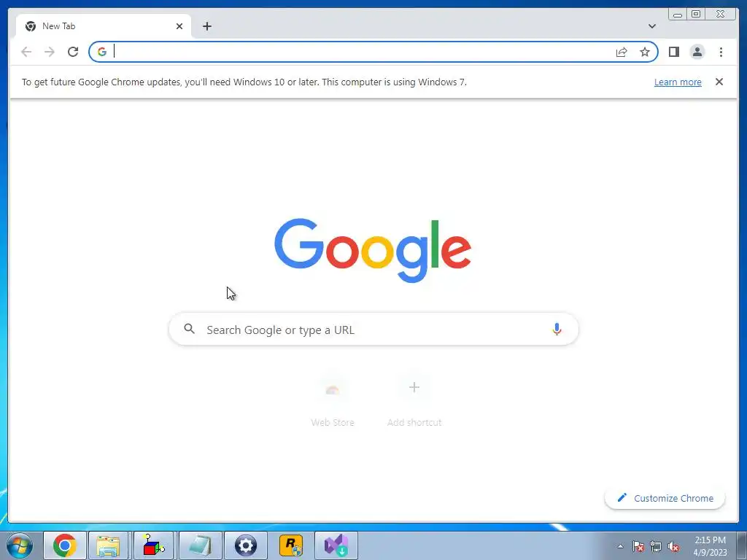
Task: Open the Web Store shortcut
Action: pos(333,400)
